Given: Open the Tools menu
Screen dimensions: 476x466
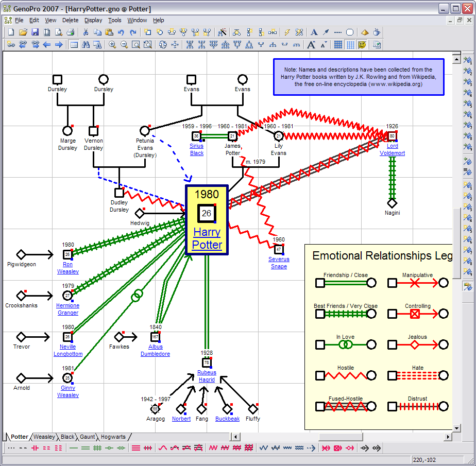Looking at the screenshot, I should tap(115, 20).
